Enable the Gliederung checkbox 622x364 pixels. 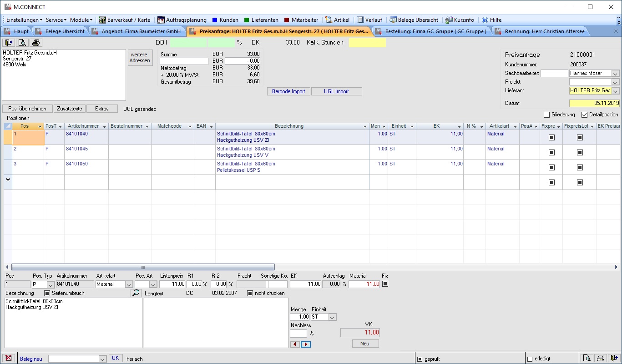(547, 115)
